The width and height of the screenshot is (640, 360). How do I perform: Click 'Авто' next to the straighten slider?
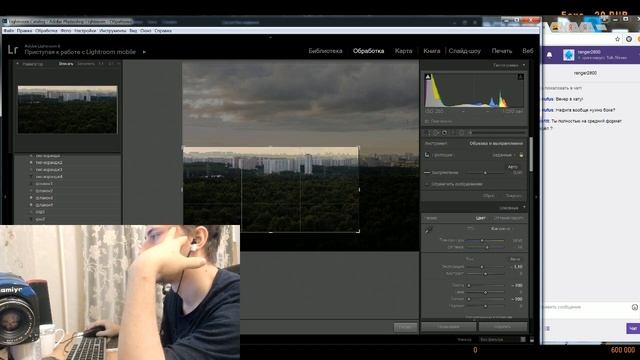pyautogui.click(x=513, y=167)
